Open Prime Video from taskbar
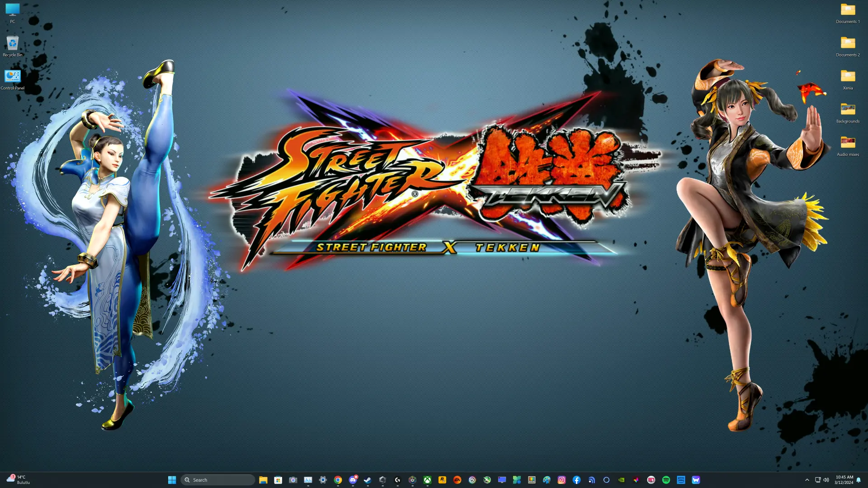Image resolution: width=868 pixels, height=488 pixels. pyautogui.click(x=681, y=480)
